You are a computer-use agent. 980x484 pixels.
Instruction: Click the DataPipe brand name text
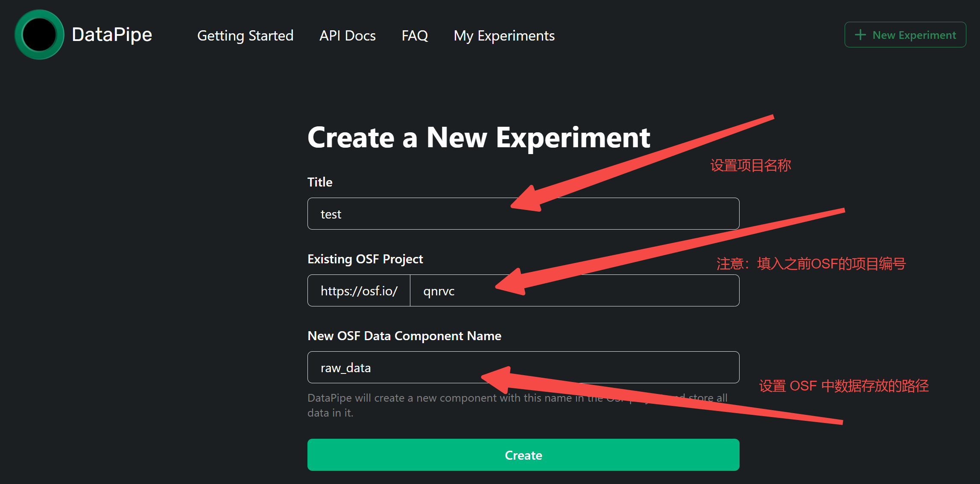point(112,35)
